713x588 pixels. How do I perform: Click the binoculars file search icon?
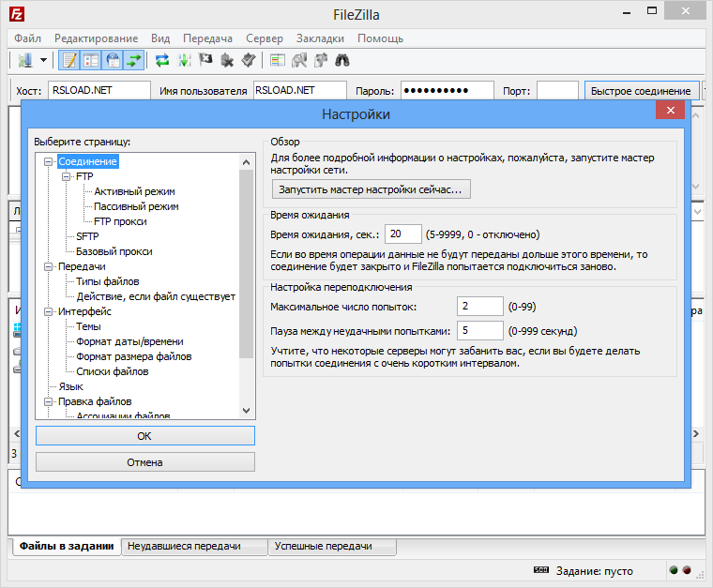341,60
